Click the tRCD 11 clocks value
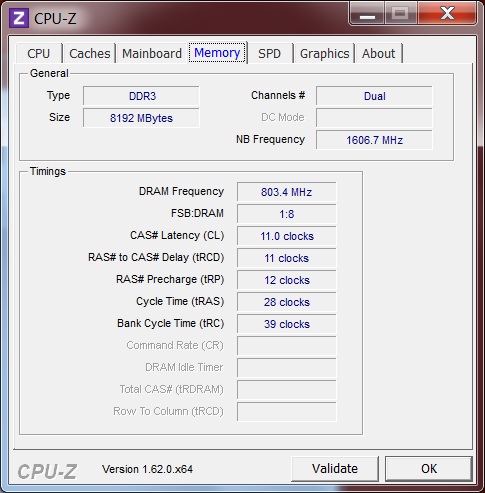The height and width of the screenshot is (493, 485). [287, 258]
